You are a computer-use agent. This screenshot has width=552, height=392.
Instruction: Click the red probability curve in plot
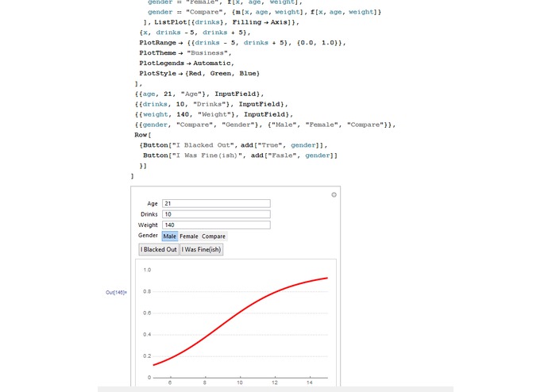point(241,312)
